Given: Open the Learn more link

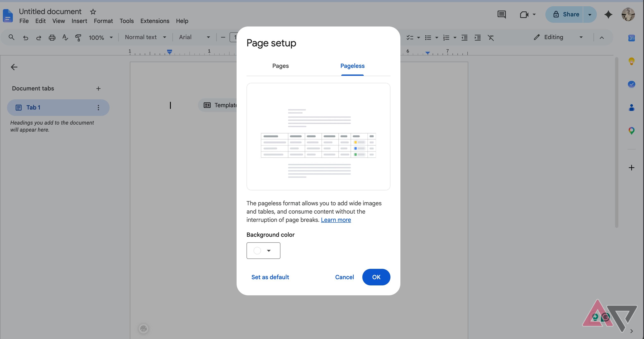Looking at the screenshot, I should (336, 220).
